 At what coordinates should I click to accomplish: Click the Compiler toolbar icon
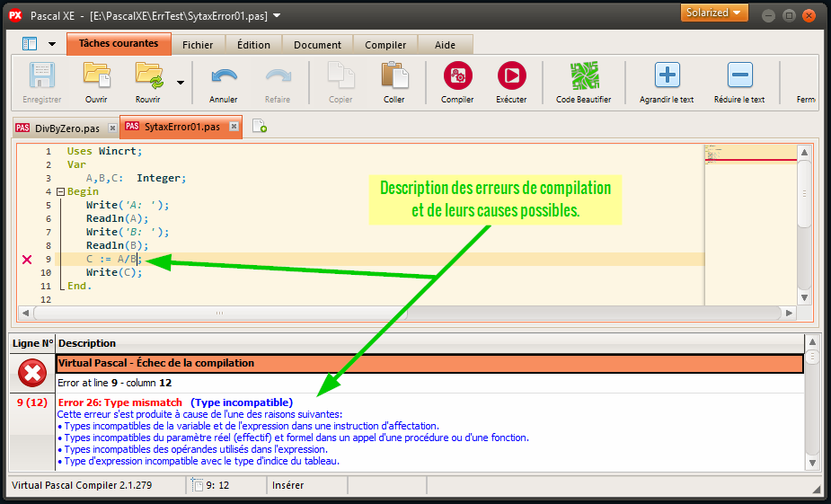pos(457,75)
